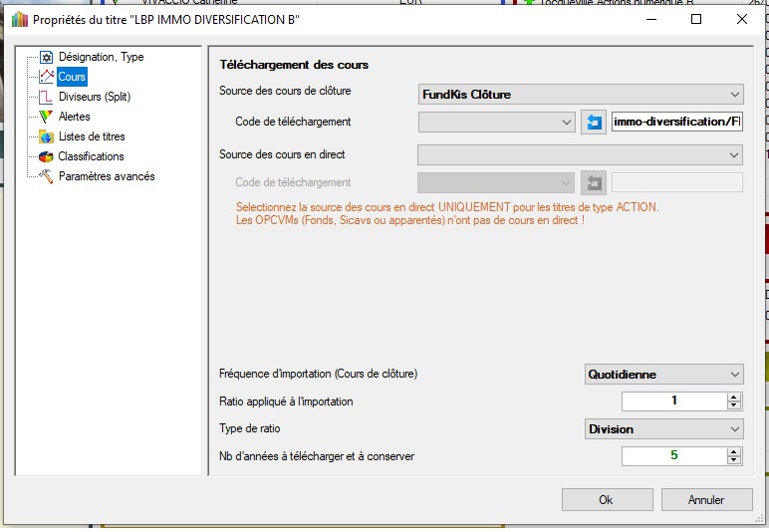
Task: Click the Ratio appliqué à l'importation value field
Action: click(x=674, y=401)
